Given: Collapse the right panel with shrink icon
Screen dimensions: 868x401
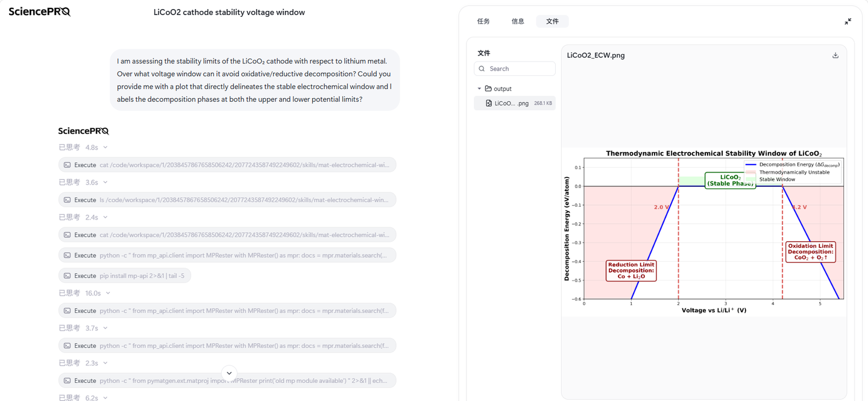Looking at the screenshot, I should [848, 21].
